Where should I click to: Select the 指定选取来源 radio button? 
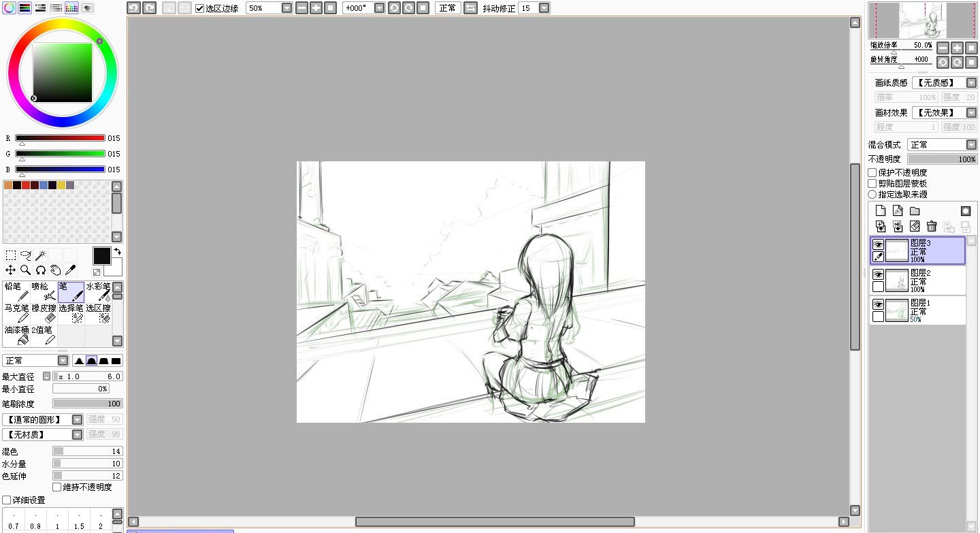pyautogui.click(x=872, y=195)
